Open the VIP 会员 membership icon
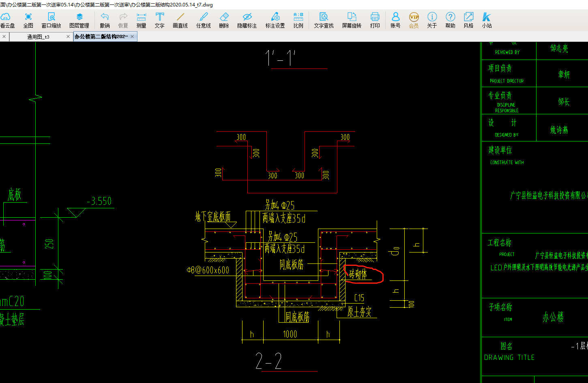 click(414, 20)
